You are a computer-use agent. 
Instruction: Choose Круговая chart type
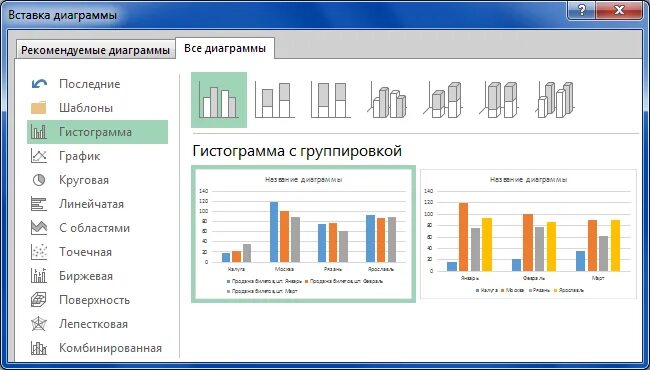pos(97,180)
